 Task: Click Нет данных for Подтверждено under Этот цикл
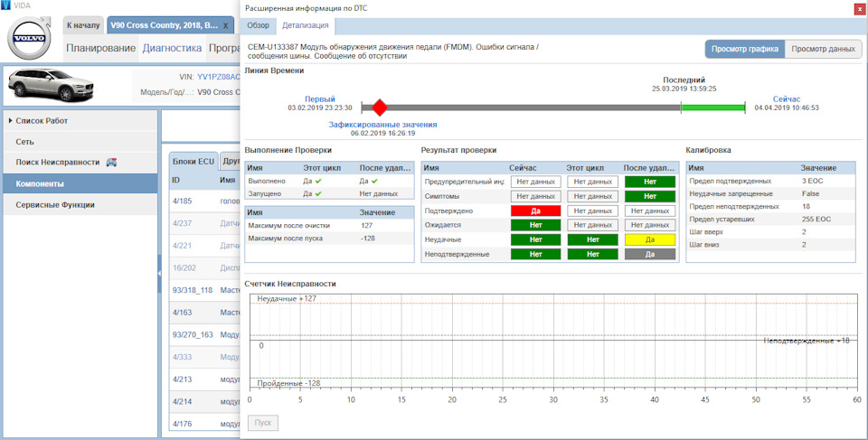click(x=593, y=211)
